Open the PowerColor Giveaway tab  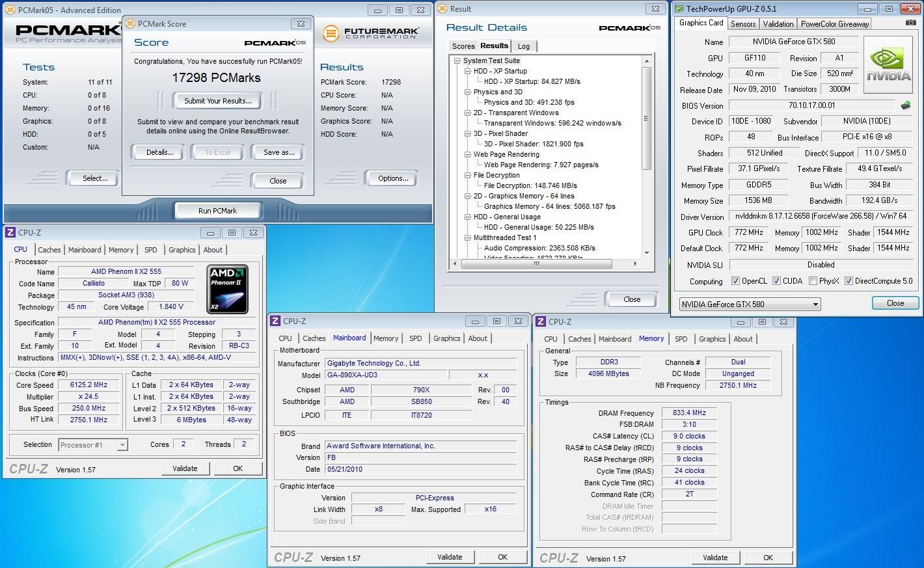(835, 23)
